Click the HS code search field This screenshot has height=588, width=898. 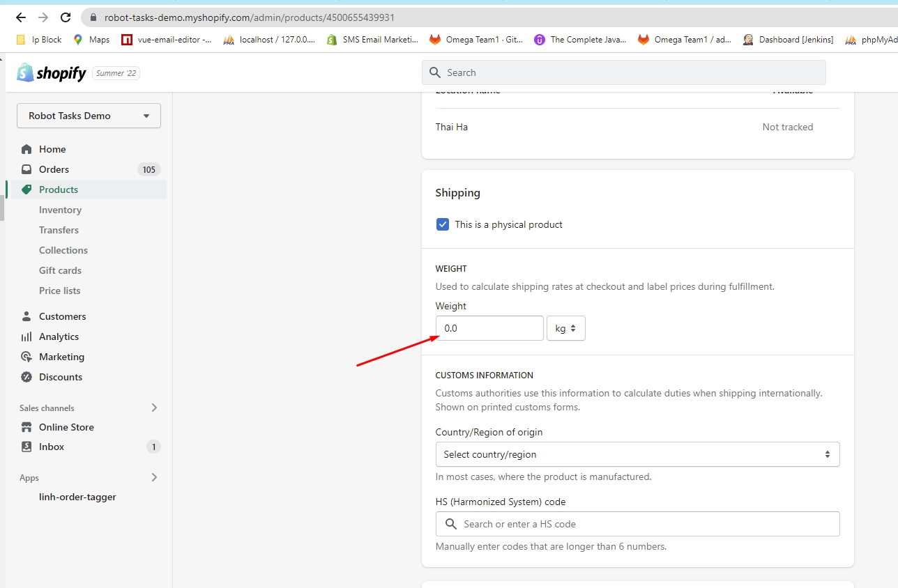[637, 524]
